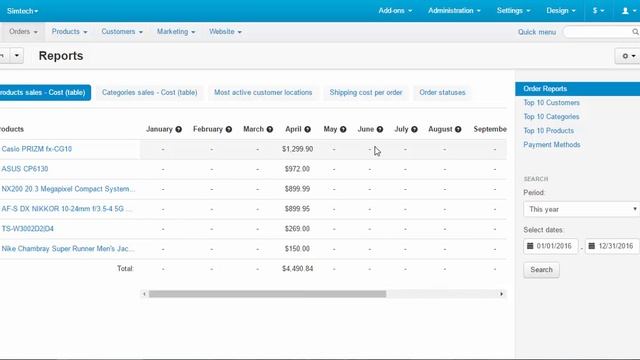
Task: Open the Marketing menu
Action: click(x=176, y=31)
